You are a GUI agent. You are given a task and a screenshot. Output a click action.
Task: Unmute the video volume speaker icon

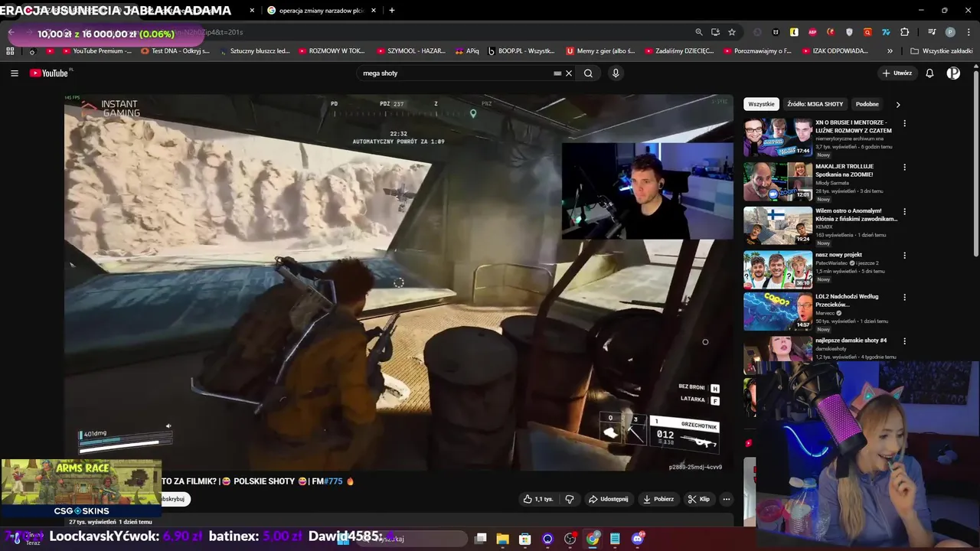click(x=168, y=426)
